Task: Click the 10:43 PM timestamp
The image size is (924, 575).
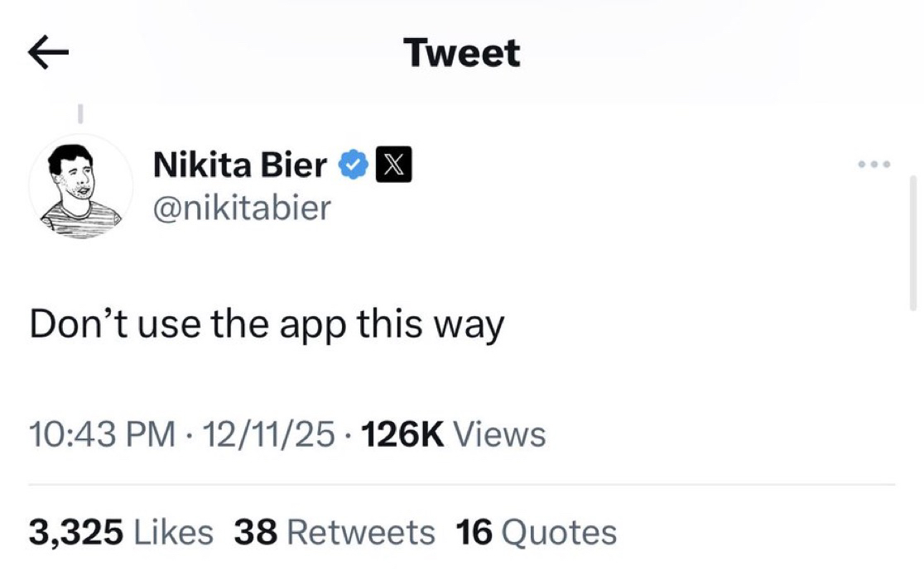Action: 103,434
